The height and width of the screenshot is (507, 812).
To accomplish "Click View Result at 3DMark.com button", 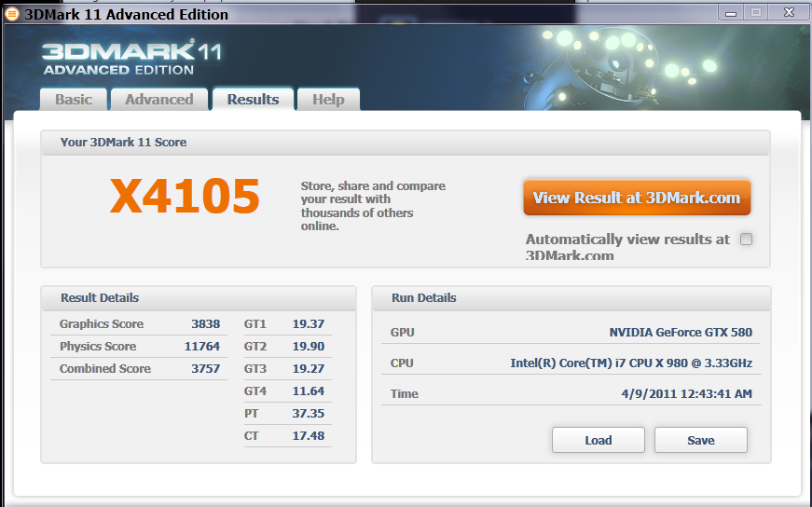I will pyautogui.click(x=637, y=198).
